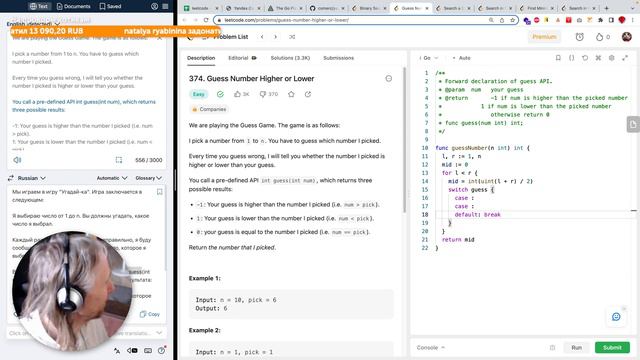Open the DeepL account icon in header
The height and width of the screenshot is (360, 640).
[154, 6]
